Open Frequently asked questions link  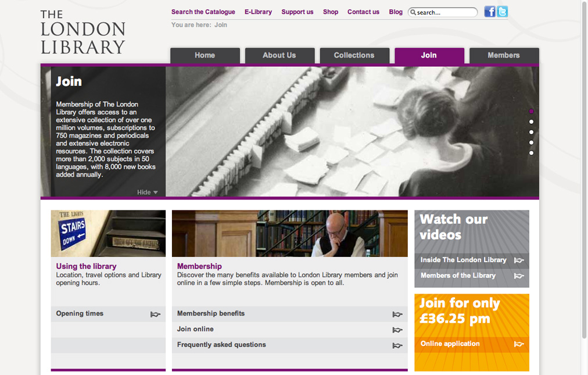click(221, 345)
